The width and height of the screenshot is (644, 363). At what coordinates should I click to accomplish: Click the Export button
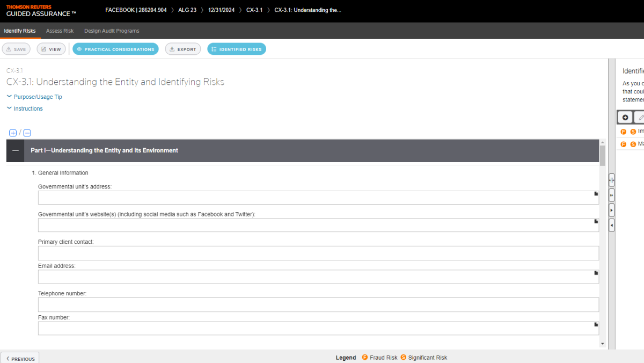(182, 49)
